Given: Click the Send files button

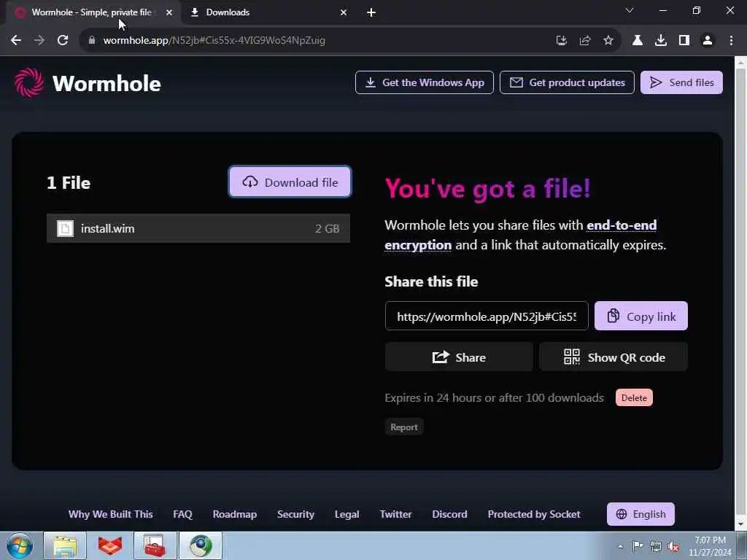Looking at the screenshot, I should 681,82.
